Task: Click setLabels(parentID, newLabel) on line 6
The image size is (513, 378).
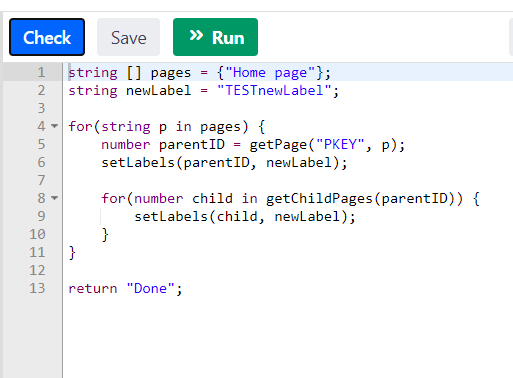Action: [x=224, y=163]
